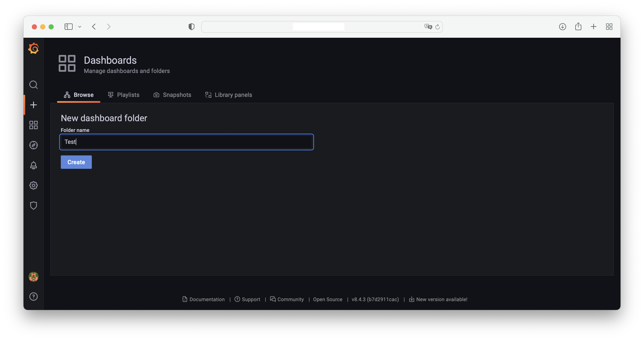Open the Dashboards grid icon in sidebar
The height and width of the screenshot is (341, 644).
(x=34, y=125)
